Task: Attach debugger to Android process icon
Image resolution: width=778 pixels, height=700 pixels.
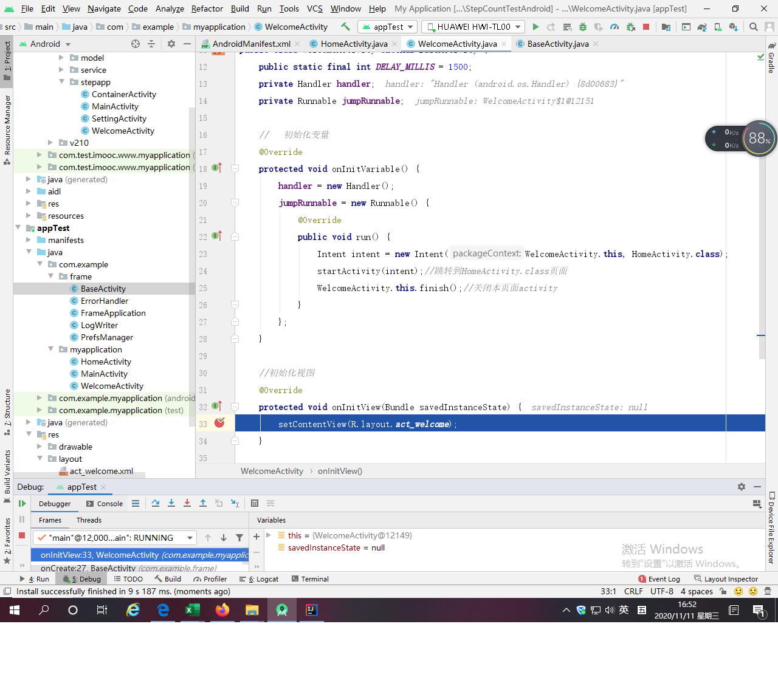Action: tap(630, 27)
